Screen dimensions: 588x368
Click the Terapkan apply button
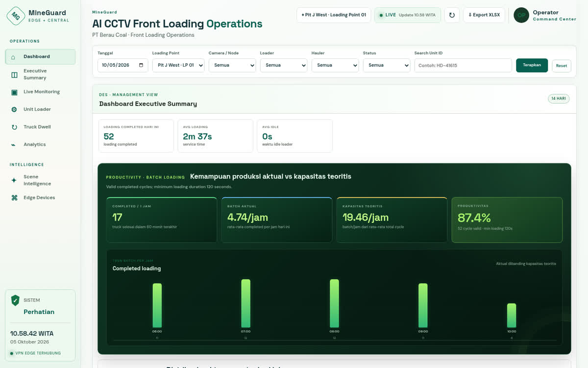click(x=532, y=65)
